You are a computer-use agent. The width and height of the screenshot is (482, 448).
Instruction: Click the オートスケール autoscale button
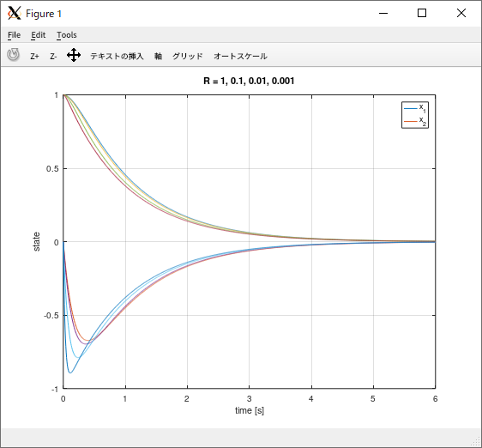[x=240, y=56]
